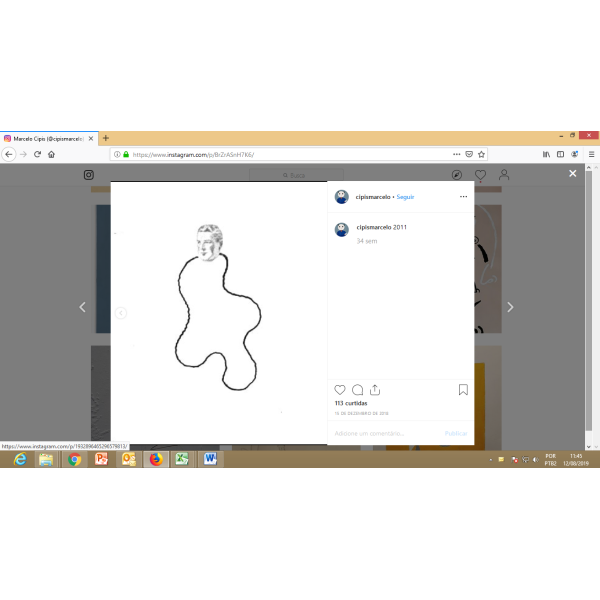
Task: Open a new browser tab
Action: pyautogui.click(x=106, y=138)
